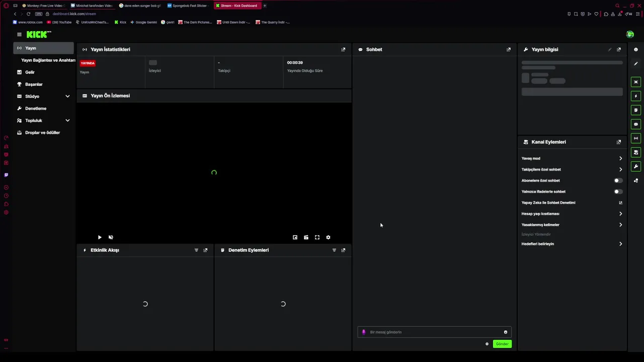Reload the page in the browser
The image size is (644, 362).
[x=28, y=14]
